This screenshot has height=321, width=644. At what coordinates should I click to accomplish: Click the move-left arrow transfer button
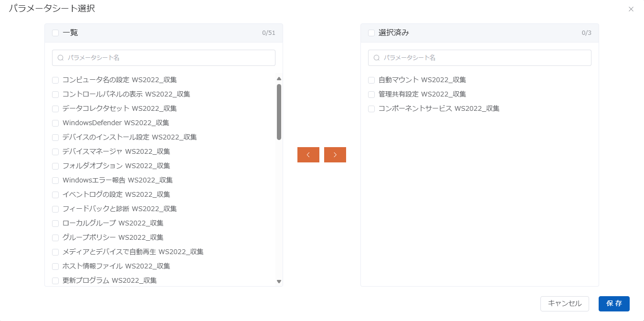tap(308, 155)
